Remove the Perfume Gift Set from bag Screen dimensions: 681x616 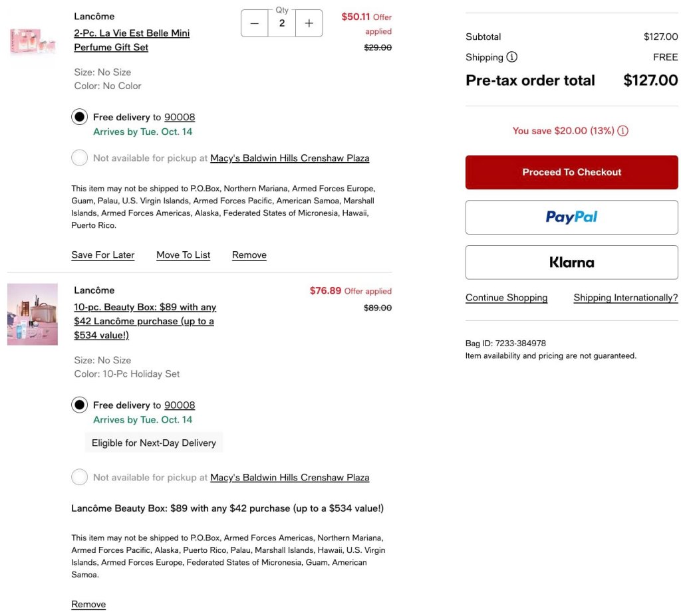tap(249, 255)
